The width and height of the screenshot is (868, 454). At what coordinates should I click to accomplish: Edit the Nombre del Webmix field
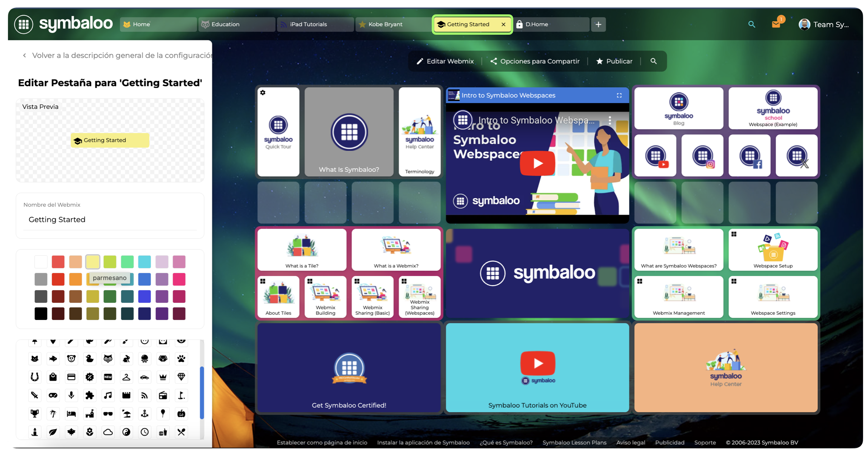click(110, 219)
